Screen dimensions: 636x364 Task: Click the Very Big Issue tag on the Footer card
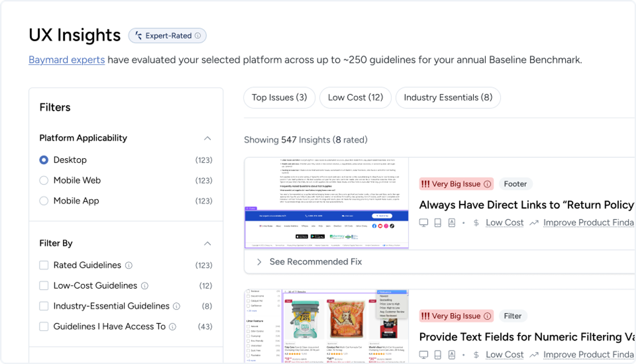[456, 184]
